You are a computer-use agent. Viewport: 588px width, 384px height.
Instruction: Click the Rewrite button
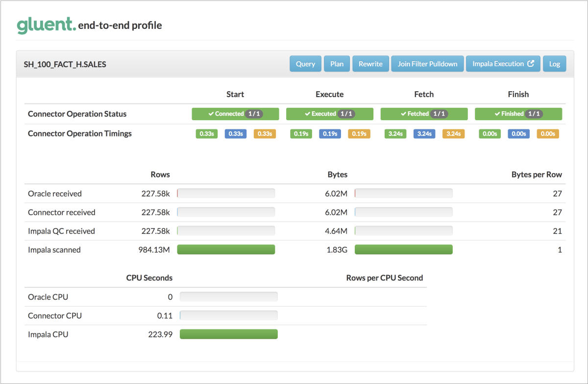click(x=370, y=64)
